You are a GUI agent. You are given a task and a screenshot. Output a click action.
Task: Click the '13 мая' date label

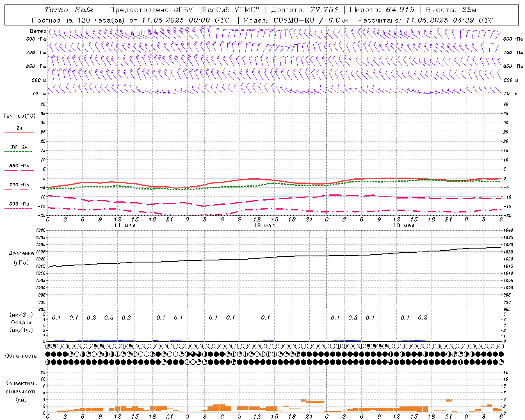404,226
